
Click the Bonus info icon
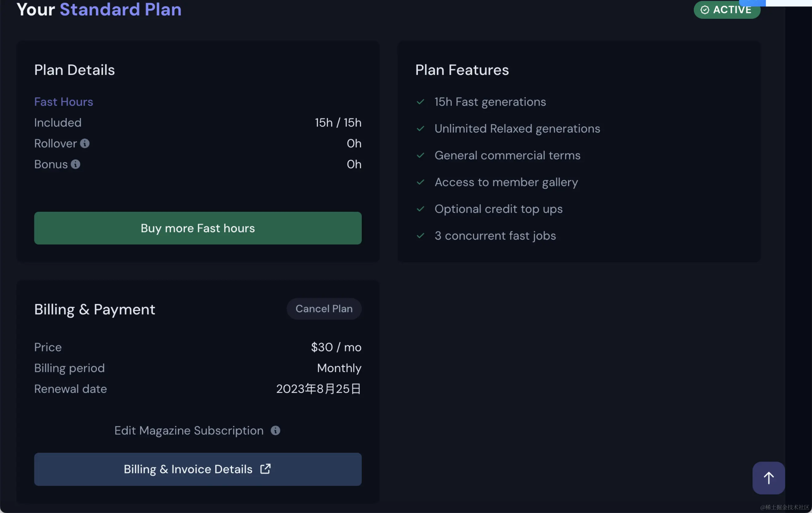click(76, 164)
